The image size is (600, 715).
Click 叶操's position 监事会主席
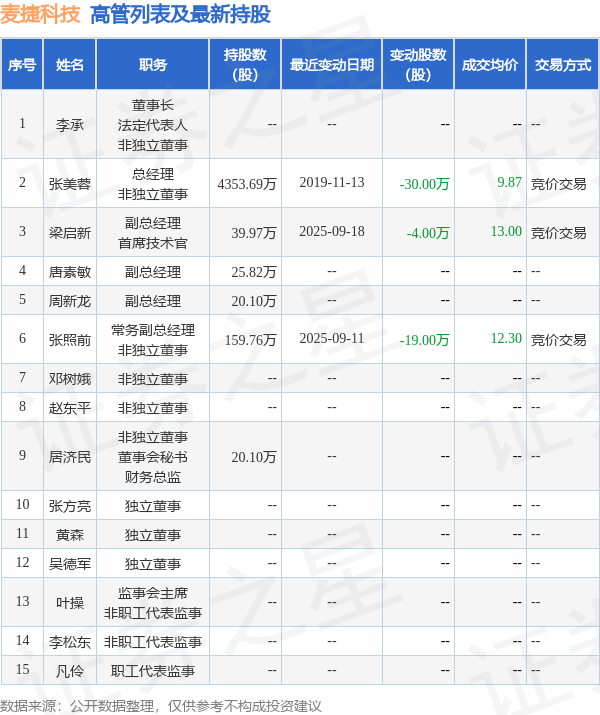153,593
